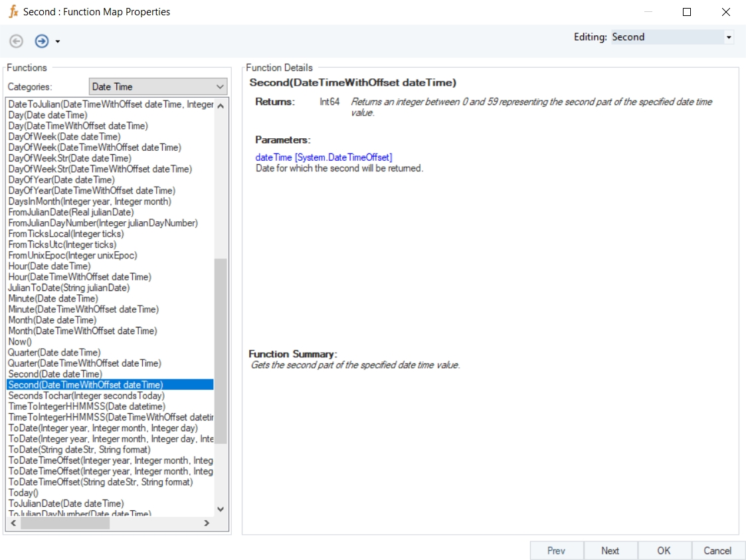Select Second(Date dateTime) function
Image resolution: width=746 pixels, height=560 pixels.
pyautogui.click(x=55, y=374)
